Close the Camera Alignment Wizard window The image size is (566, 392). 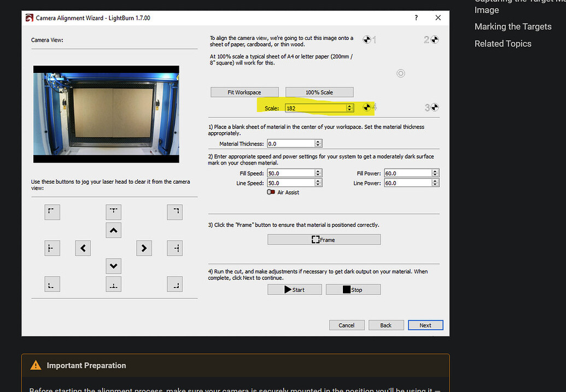[x=438, y=17]
